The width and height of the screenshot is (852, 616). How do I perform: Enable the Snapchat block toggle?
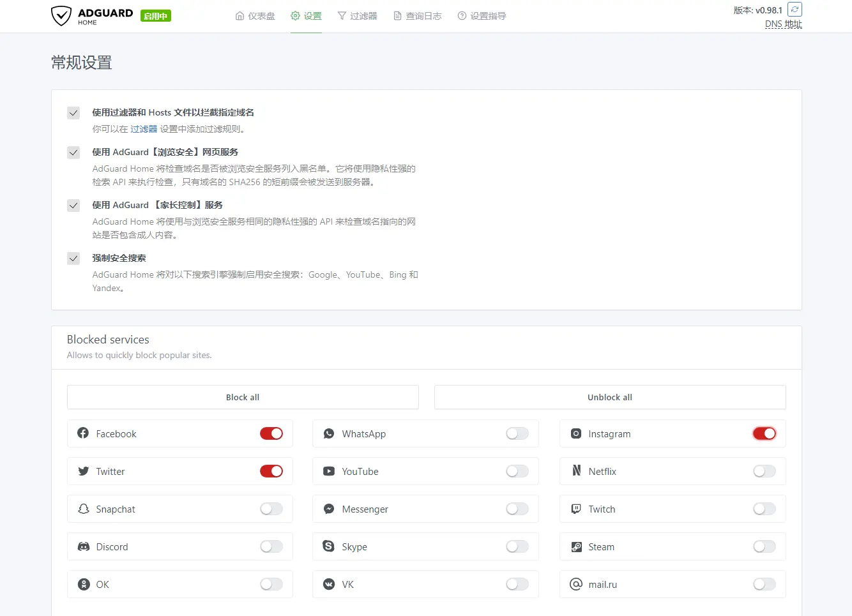click(x=271, y=509)
